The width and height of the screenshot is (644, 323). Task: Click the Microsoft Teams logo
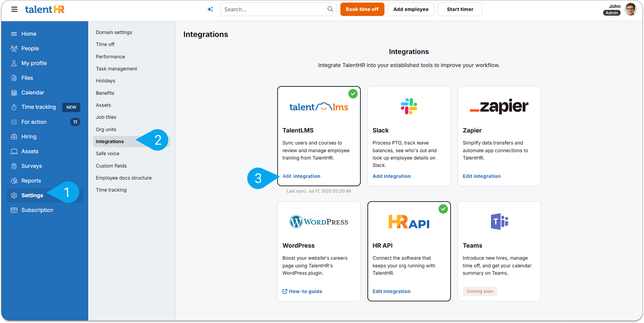click(499, 222)
